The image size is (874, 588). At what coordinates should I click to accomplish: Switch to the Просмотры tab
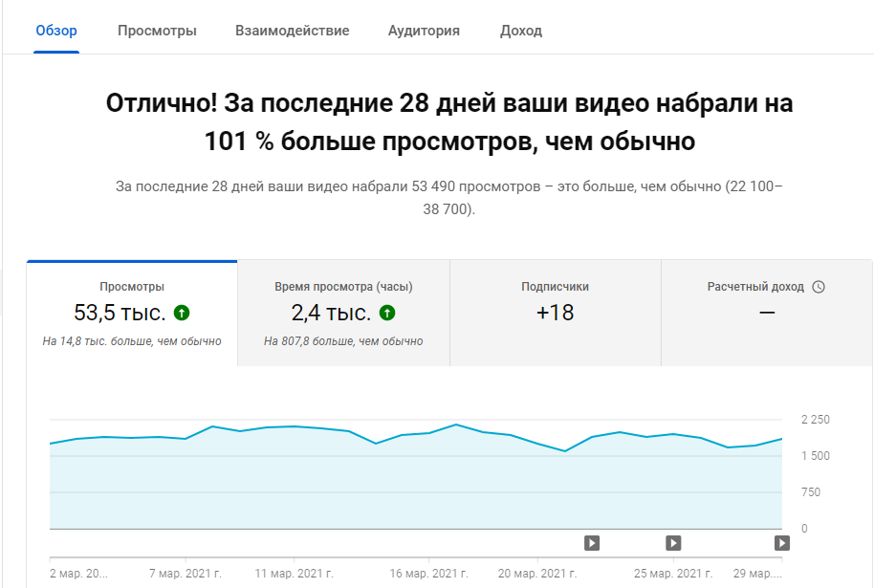[158, 30]
